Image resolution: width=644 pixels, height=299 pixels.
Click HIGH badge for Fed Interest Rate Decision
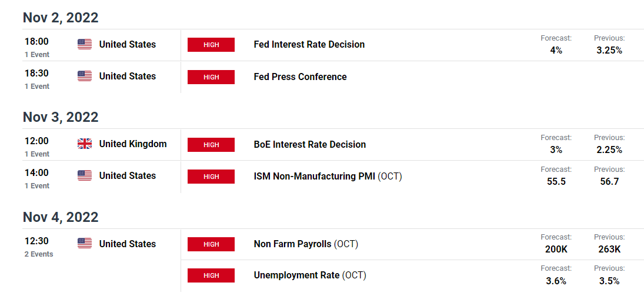coord(211,45)
